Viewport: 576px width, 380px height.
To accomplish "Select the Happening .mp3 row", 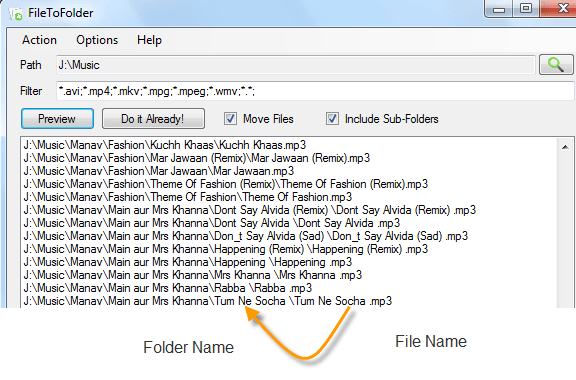I will (x=187, y=262).
